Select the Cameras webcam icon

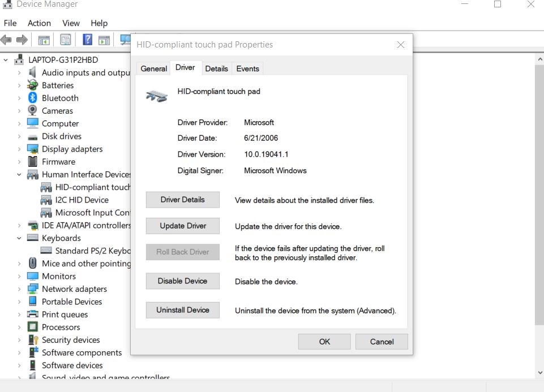[x=33, y=110]
